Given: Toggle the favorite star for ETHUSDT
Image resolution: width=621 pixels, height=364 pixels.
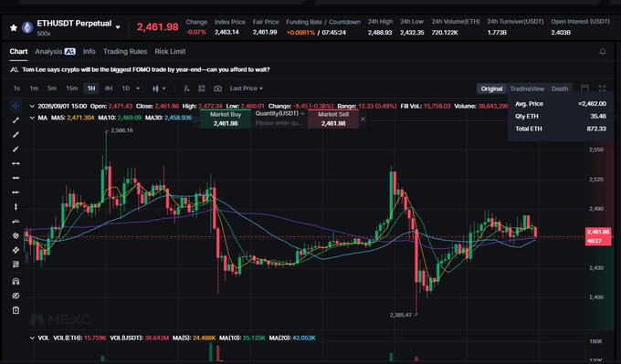Looking at the screenshot, I should pyautogui.click(x=14, y=27).
